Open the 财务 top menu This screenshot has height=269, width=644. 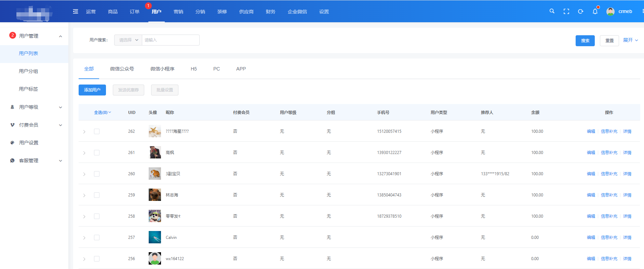tap(271, 12)
